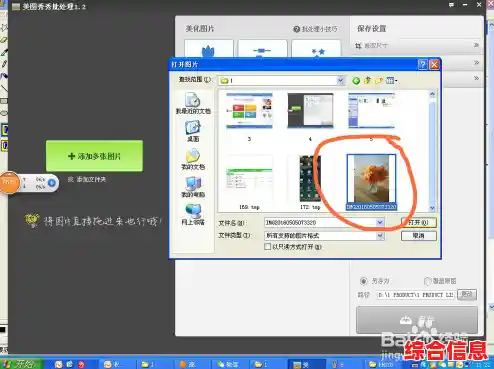Click the system tray clock
This screenshot has width=494, height=369.
(484, 364)
